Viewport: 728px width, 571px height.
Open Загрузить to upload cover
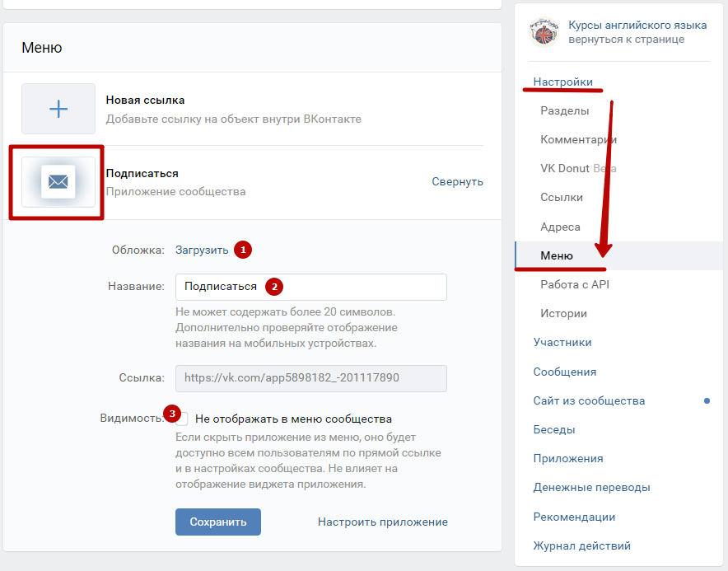click(x=202, y=250)
